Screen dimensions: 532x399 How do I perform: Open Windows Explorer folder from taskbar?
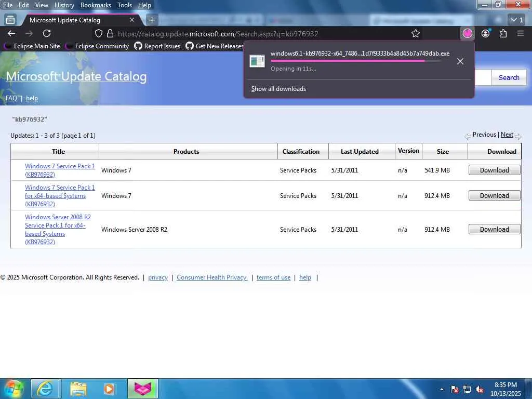pos(78,389)
